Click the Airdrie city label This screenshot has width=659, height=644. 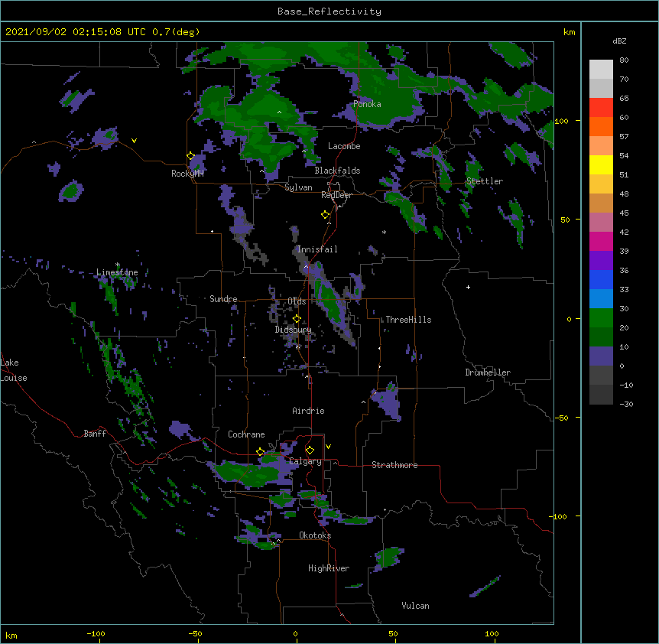pyautogui.click(x=308, y=411)
